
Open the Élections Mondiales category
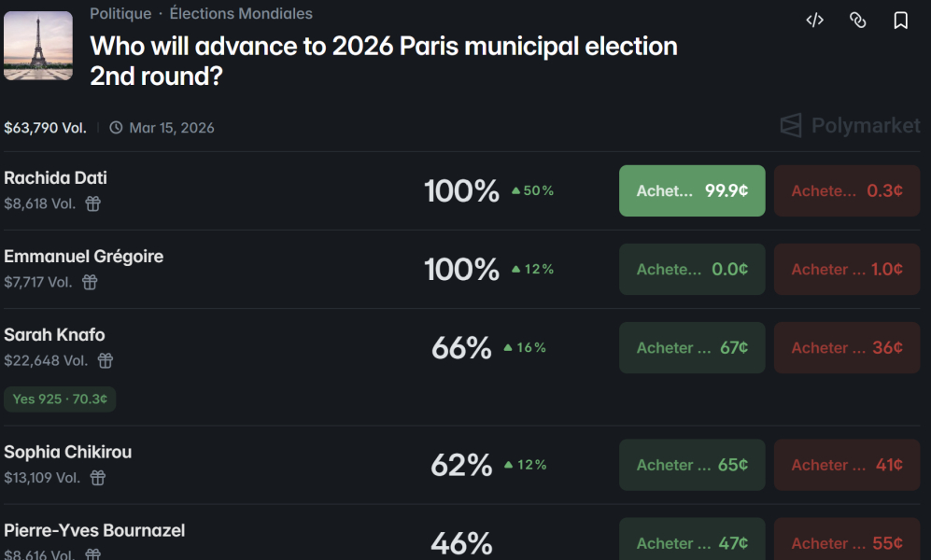point(241,14)
